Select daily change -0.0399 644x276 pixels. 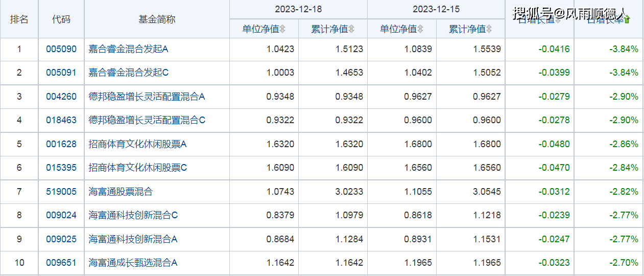(554, 73)
